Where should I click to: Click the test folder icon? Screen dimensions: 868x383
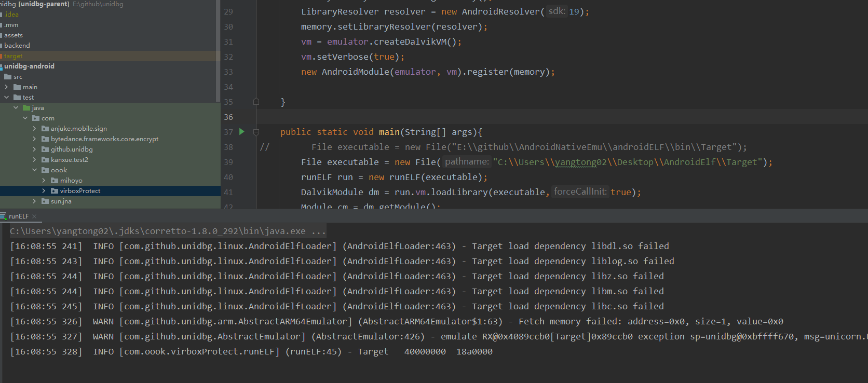17,98
